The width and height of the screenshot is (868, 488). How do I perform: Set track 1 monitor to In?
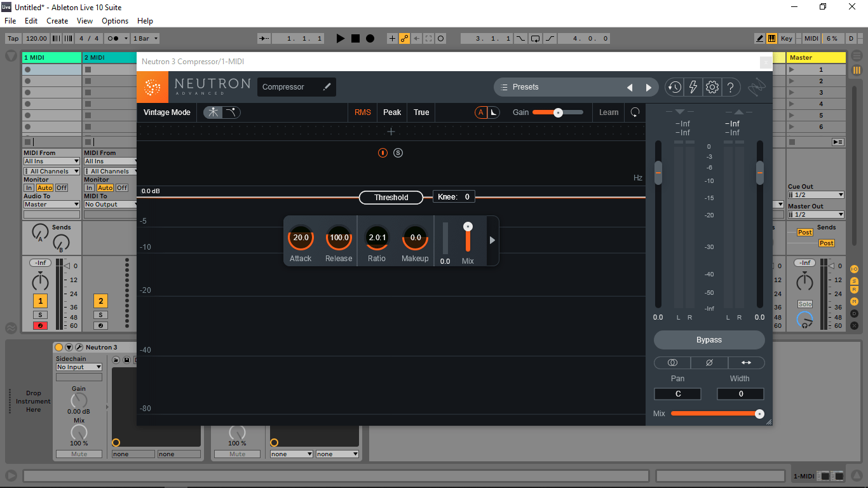coord(29,188)
